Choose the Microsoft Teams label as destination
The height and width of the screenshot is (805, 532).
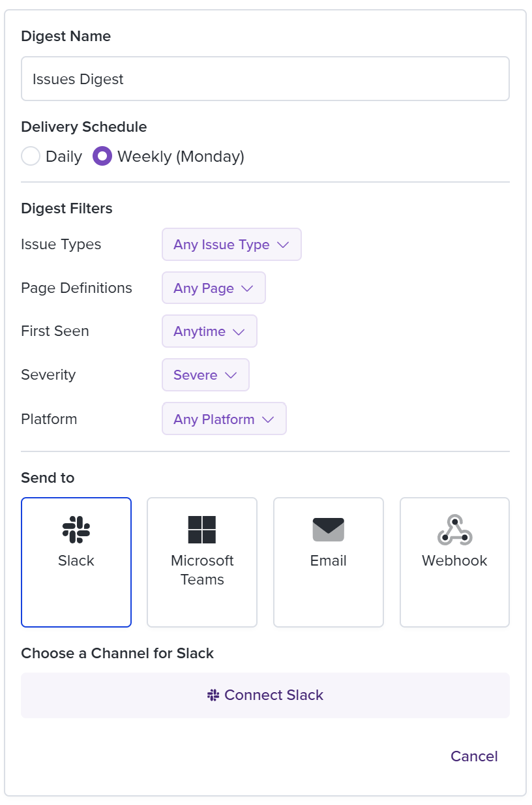click(x=202, y=570)
